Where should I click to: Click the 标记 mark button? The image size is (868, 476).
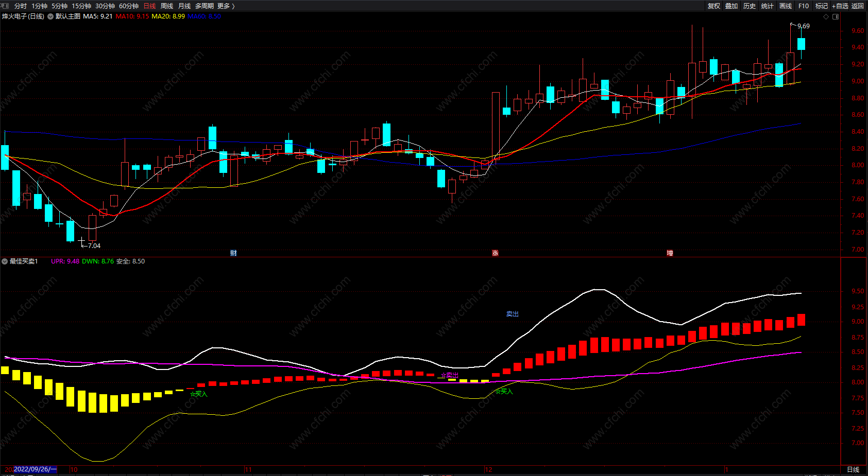pyautogui.click(x=822, y=6)
